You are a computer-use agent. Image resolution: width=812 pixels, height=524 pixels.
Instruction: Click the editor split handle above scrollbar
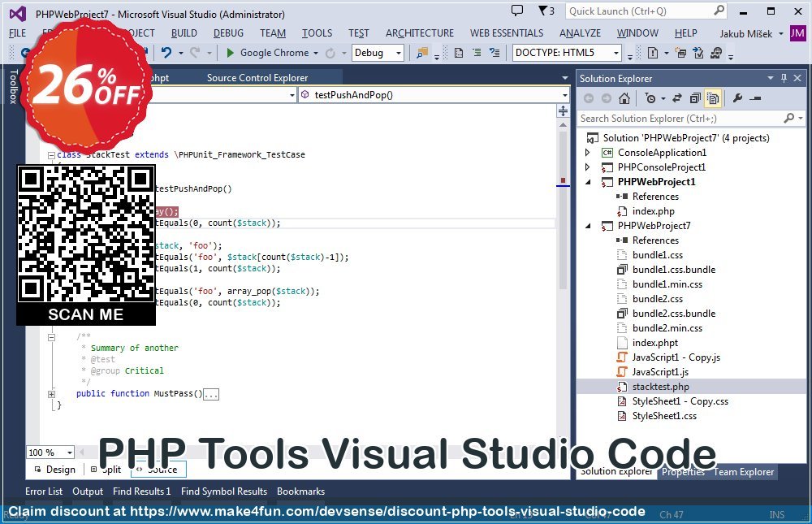(x=563, y=111)
